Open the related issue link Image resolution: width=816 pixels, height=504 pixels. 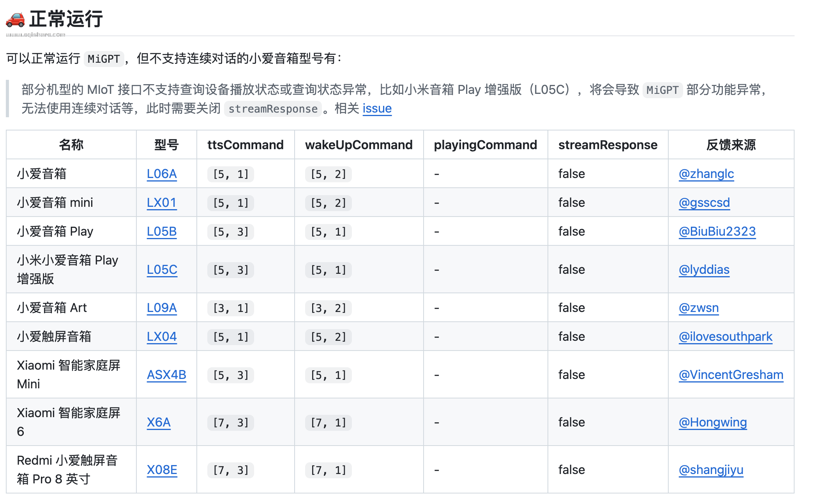click(x=377, y=108)
